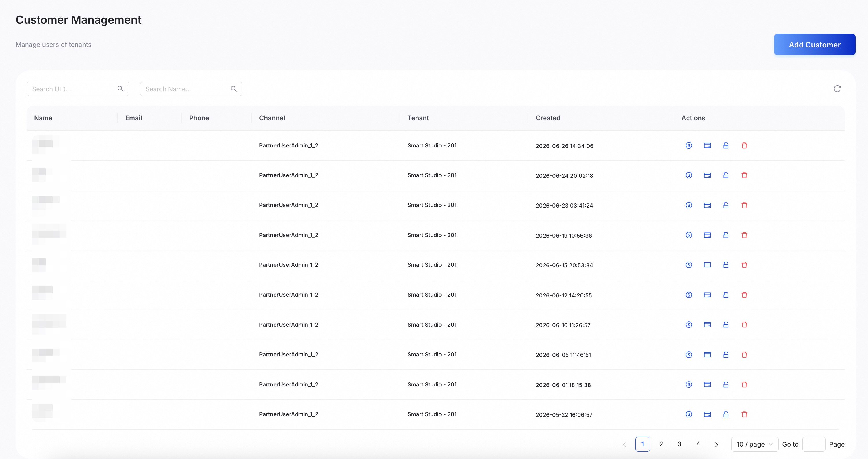Click the trash icon for the 2026-05-22 row
This screenshot has height=459, width=868.
(x=744, y=414)
